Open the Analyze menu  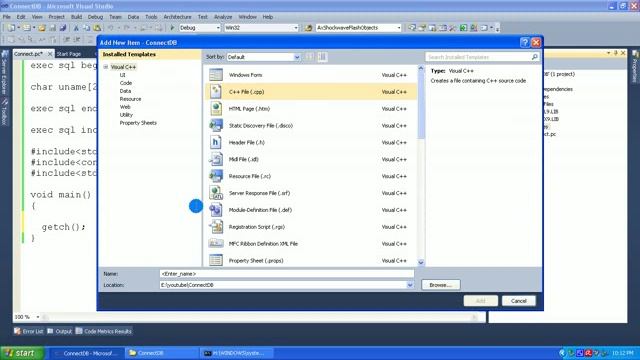223,17
